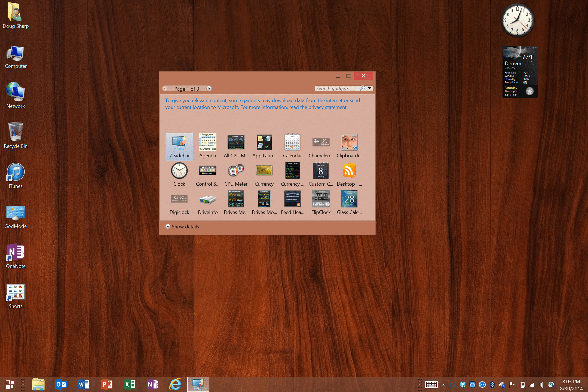588x392 pixels.
Task: Close the gadgets gallery window
Action: coord(363,76)
